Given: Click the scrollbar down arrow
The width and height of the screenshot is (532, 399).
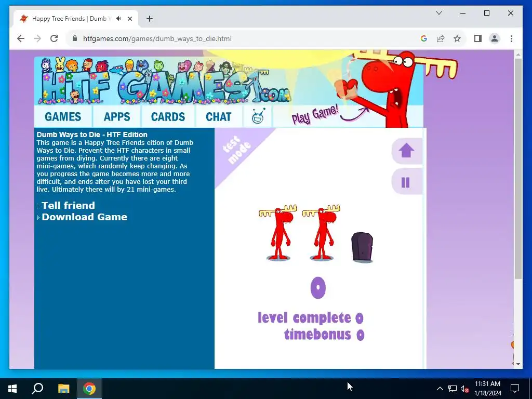Looking at the screenshot, I should tap(518, 364).
